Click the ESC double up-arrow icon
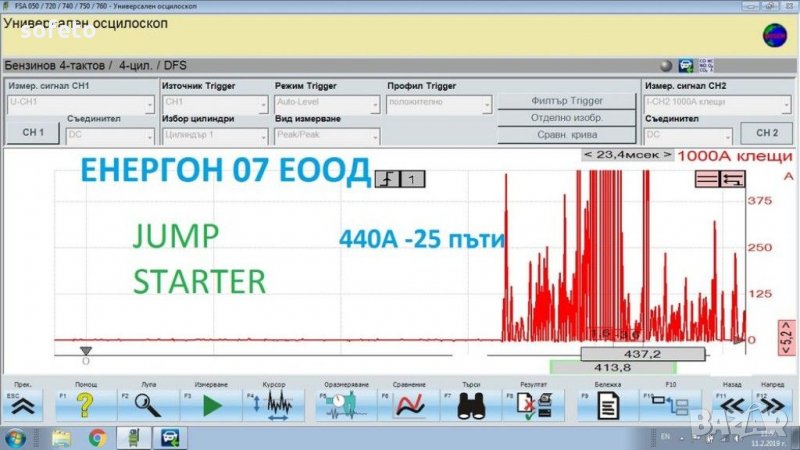 [23, 405]
